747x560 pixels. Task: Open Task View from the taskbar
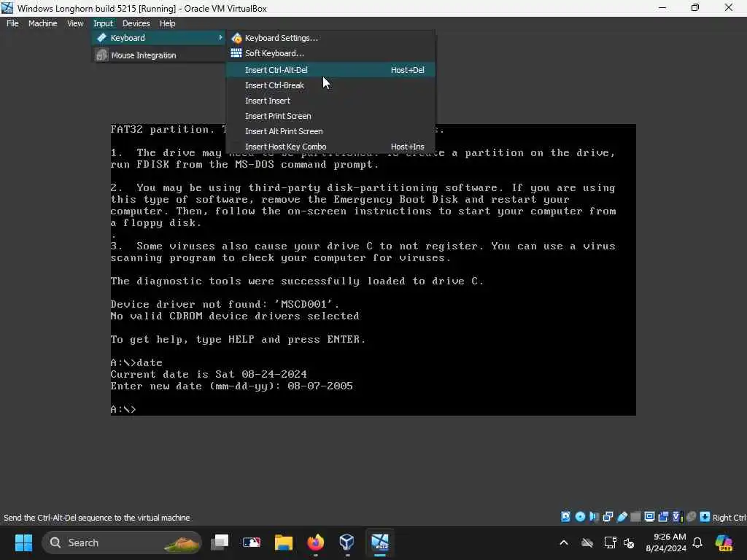220,542
